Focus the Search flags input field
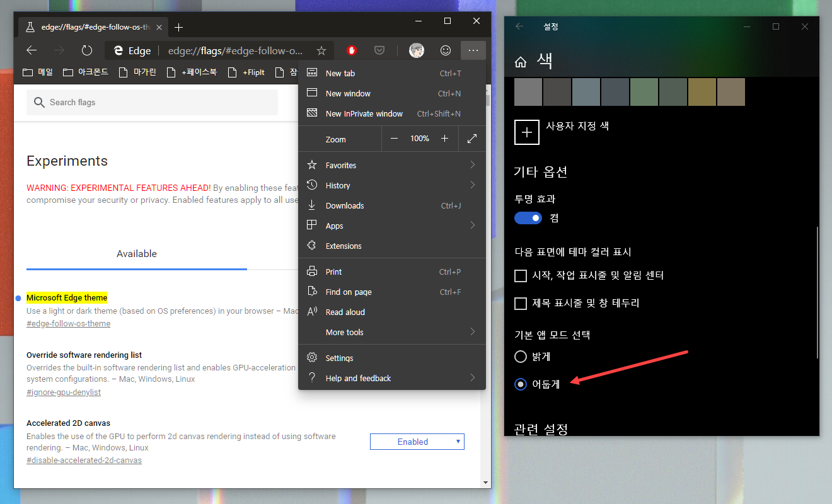Image resolution: width=832 pixels, height=504 pixels. tap(152, 102)
